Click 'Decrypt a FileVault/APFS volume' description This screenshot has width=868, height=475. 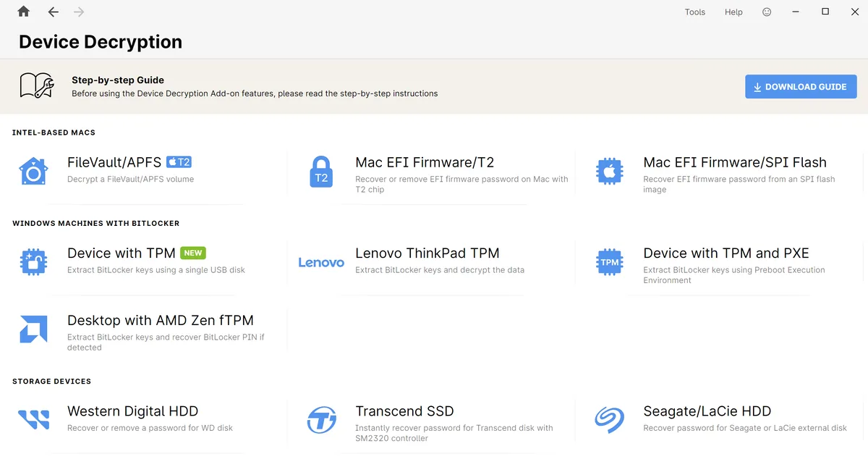pos(131,179)
